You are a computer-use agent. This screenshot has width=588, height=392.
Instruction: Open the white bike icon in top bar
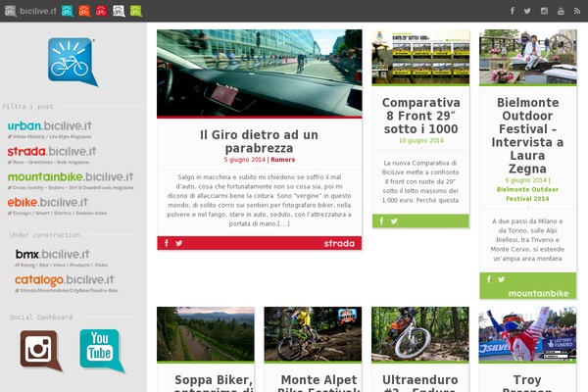point(119,11)
